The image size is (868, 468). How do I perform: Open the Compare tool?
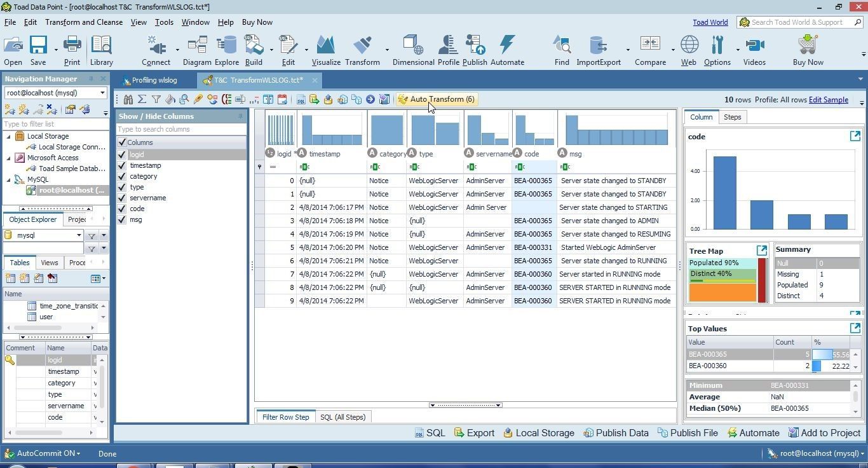tap(649, 50)
